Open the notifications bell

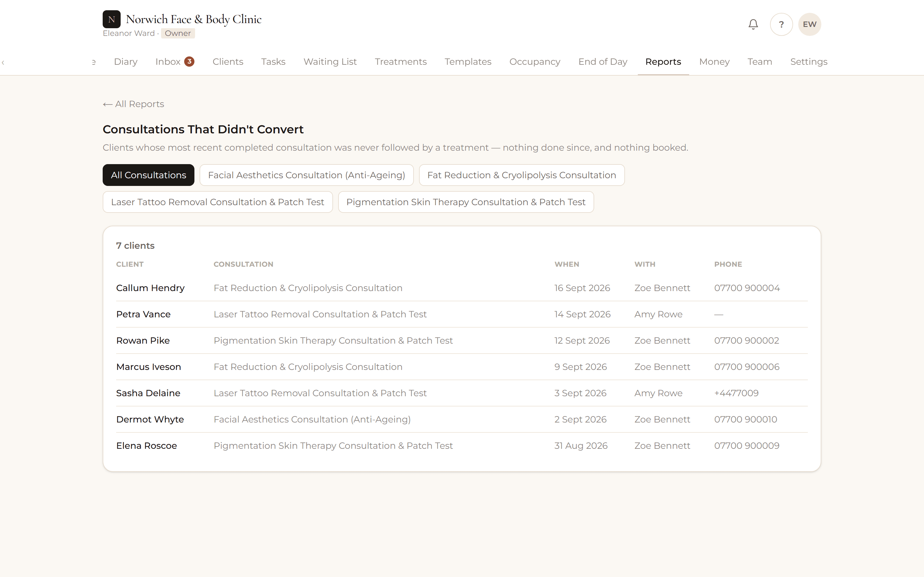coord(753,24)
